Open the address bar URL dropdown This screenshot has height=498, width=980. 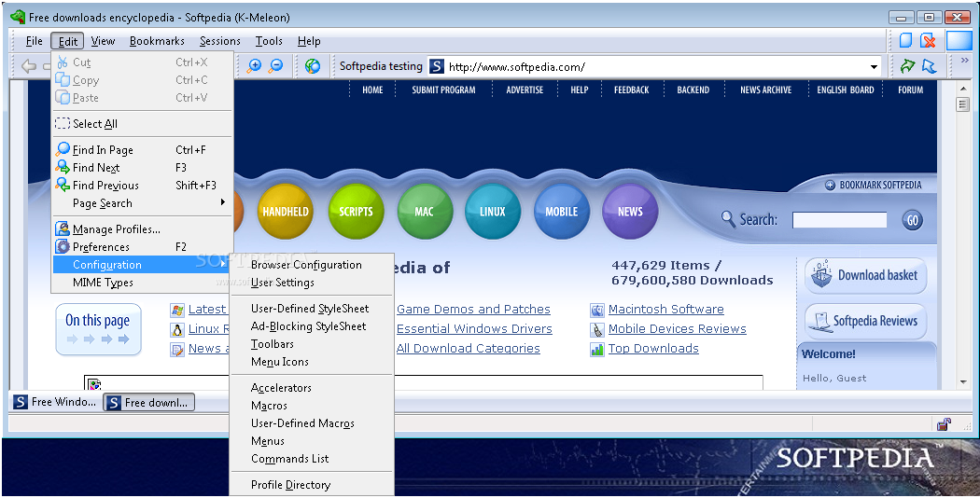(874, 67)
